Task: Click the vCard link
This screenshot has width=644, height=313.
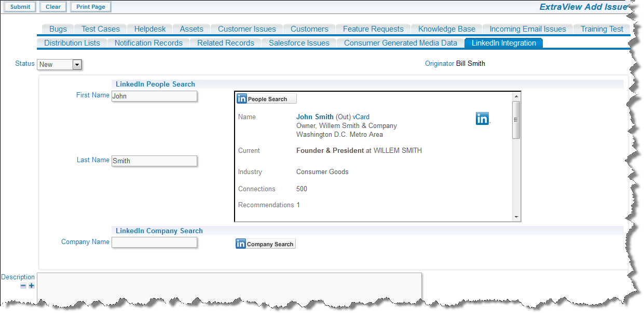Action: [361, 117]
